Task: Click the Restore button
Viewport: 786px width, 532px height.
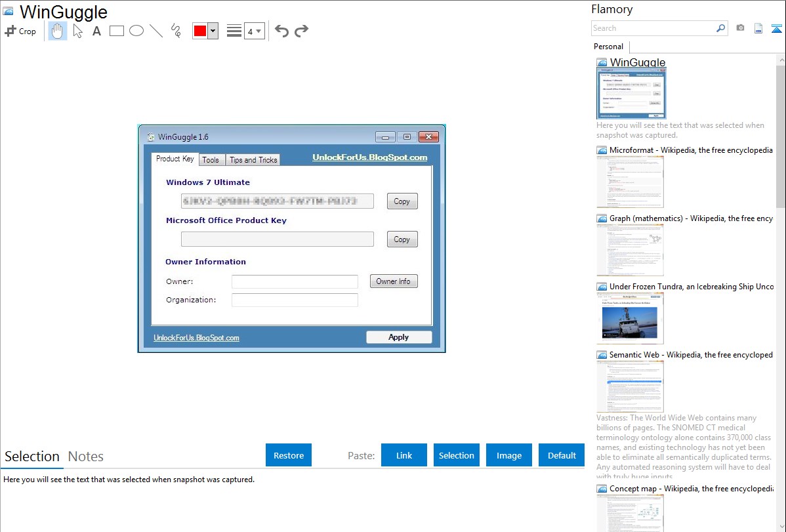Action: click(x=289, y=455)
